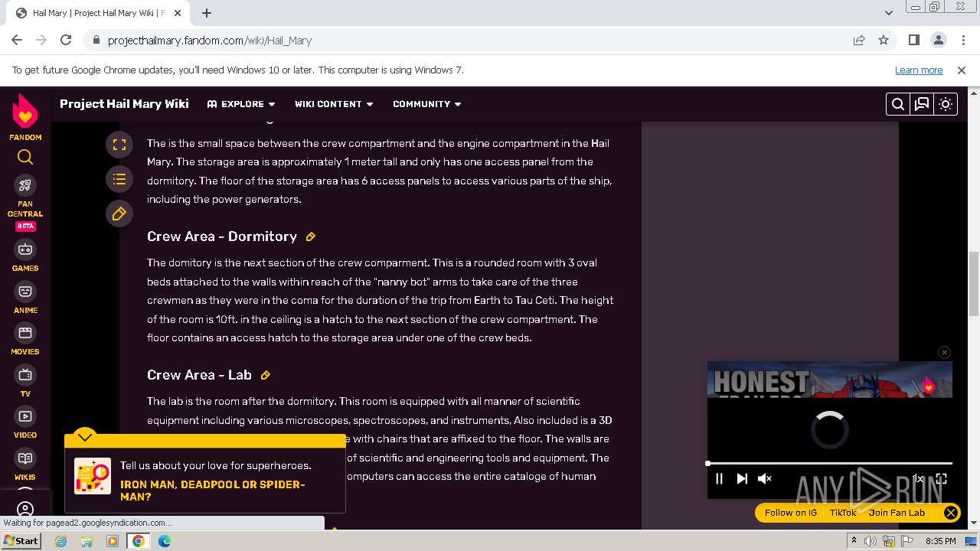The image size is (980, 551).
Task: Open Microsoft Edge from taskbar
Action: click(165, 541)
